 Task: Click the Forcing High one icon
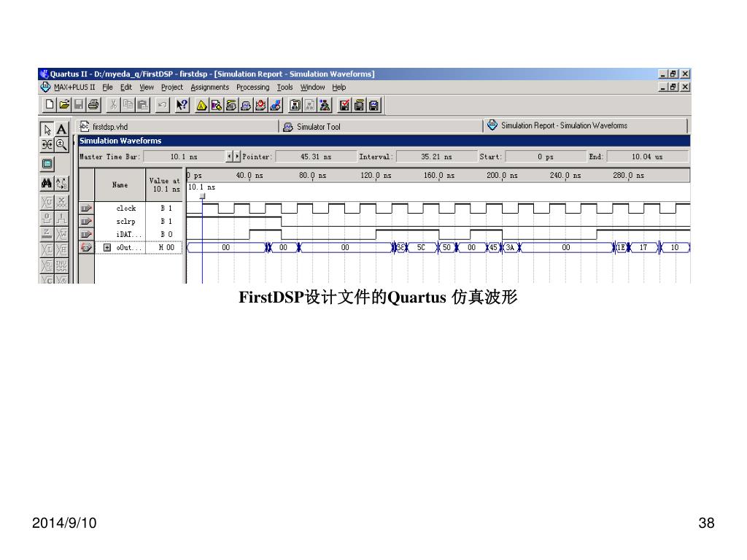point(61,218)
